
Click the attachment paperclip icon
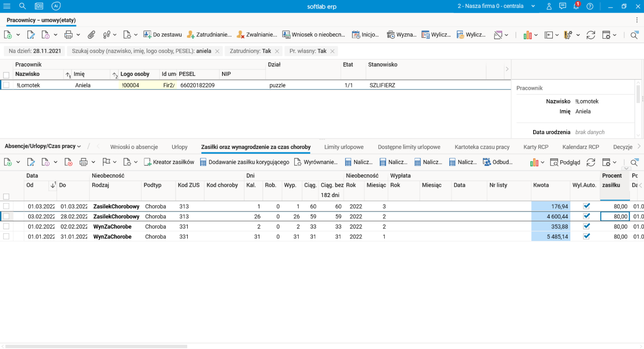92,35
